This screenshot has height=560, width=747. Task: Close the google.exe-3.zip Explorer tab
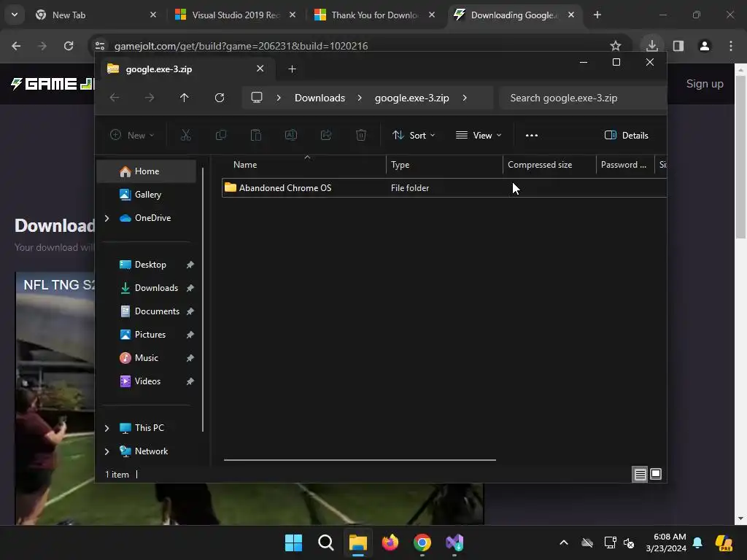pos(260,69)
